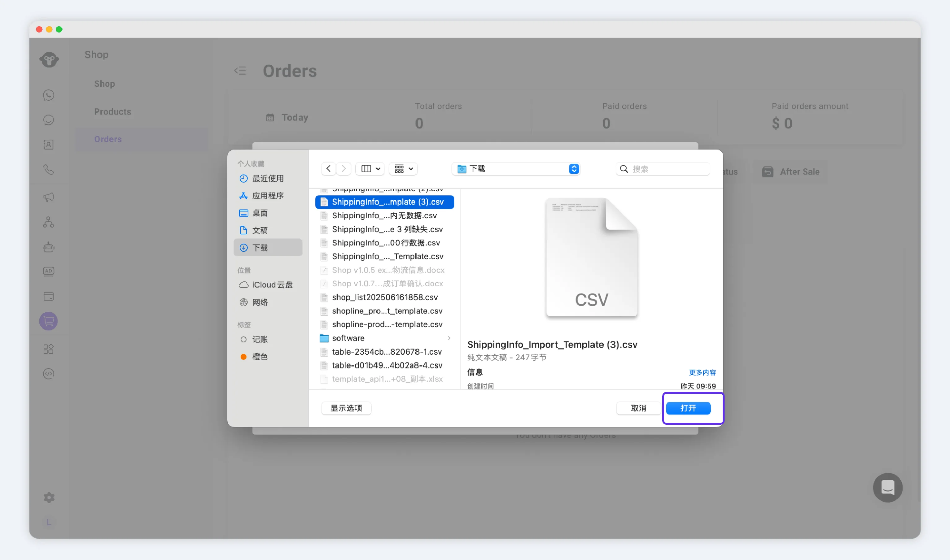Open the column view mode dropdown
Viewport: 950px width, 560px height.
point(370,169)
